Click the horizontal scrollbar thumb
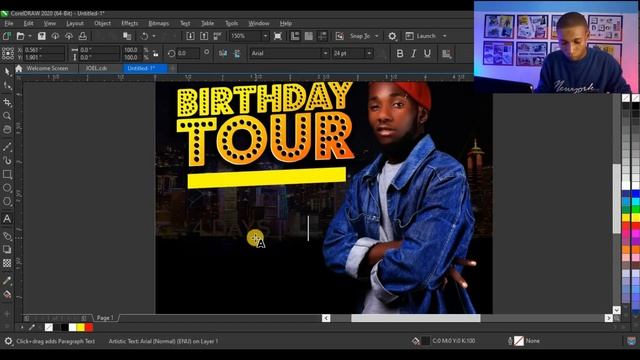This screenshot has width=640, height=360. (x=416, y=318)
